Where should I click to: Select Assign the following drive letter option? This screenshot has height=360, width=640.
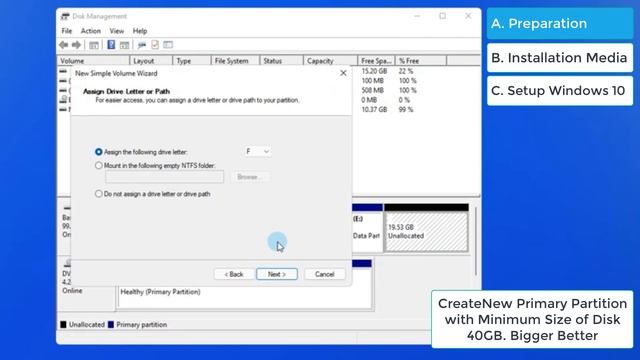point(98,152)
